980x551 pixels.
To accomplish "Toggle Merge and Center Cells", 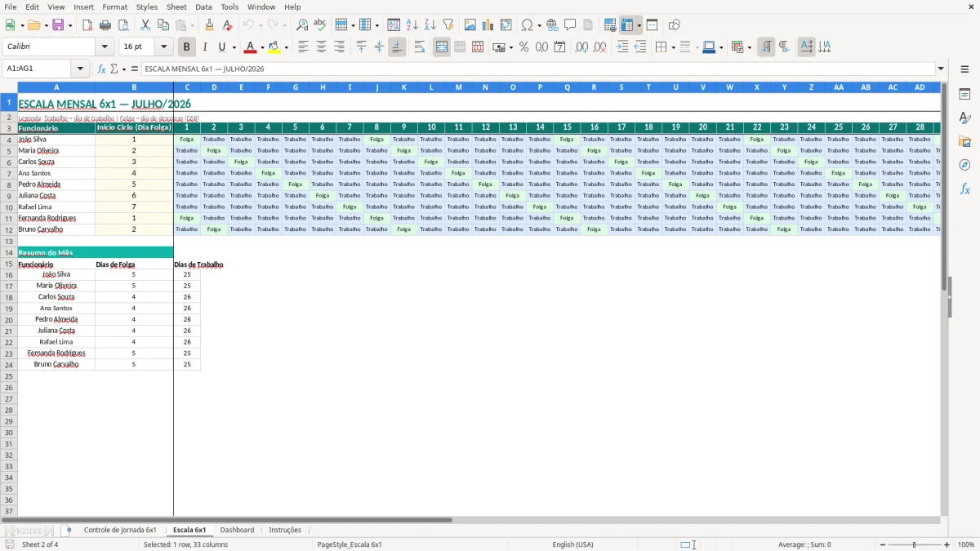I will click(442, 47).
